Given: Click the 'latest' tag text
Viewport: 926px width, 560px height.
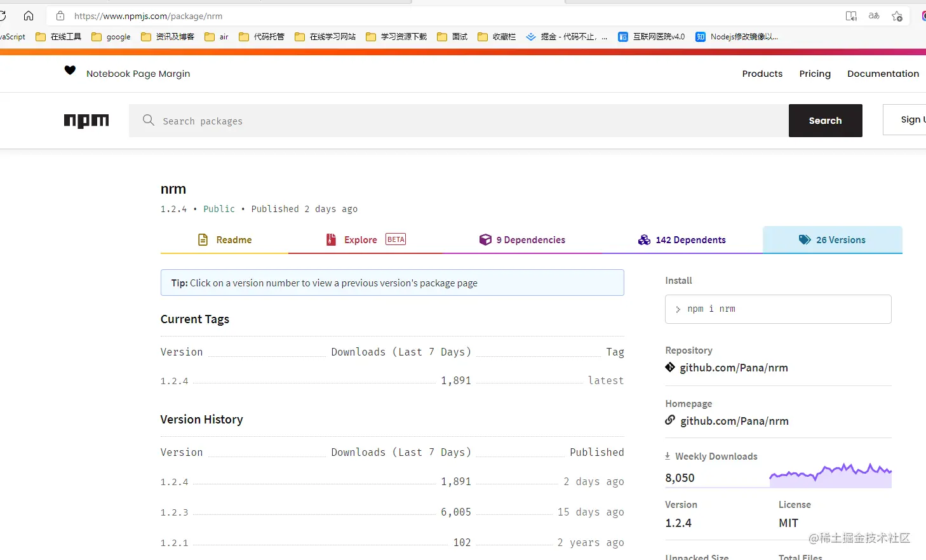Looking at the screenshot, I should click(606, 380).
